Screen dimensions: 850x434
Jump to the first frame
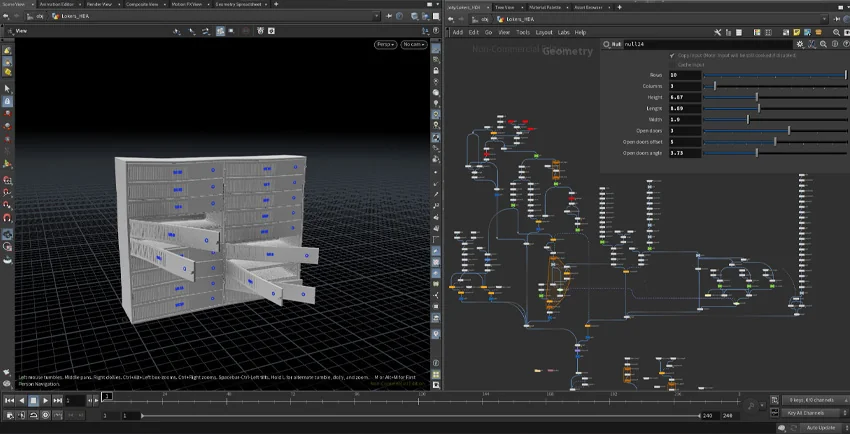point(9,401)
